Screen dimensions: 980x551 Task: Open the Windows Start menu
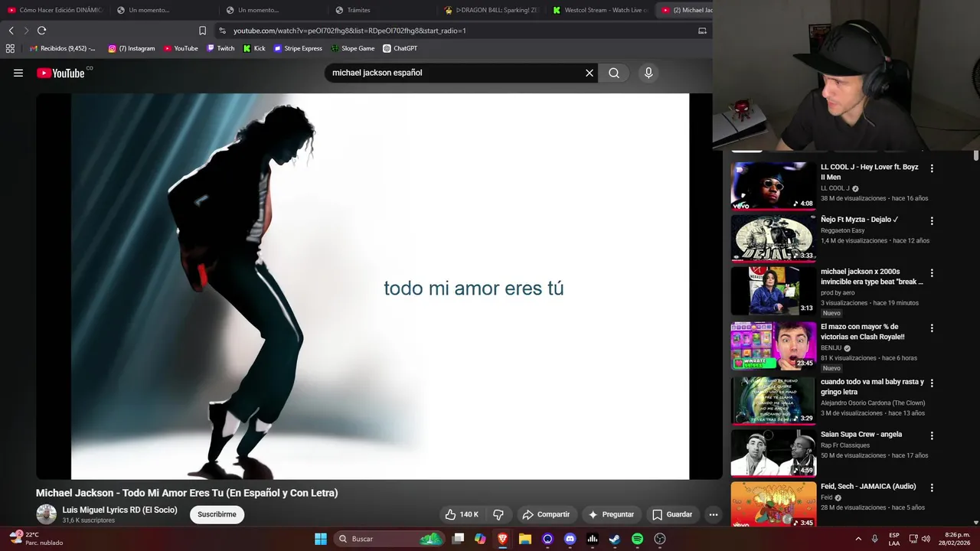[321, 539]
